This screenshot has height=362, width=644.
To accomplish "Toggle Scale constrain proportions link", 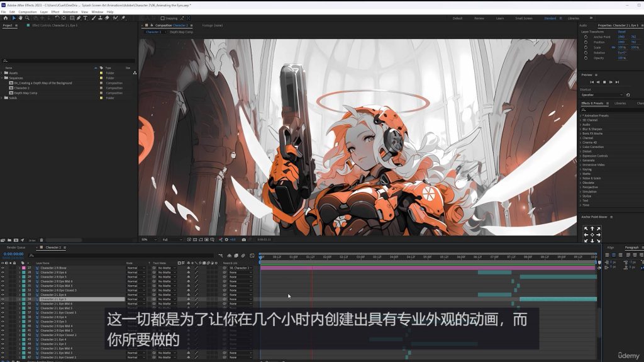I will point(614,47).
